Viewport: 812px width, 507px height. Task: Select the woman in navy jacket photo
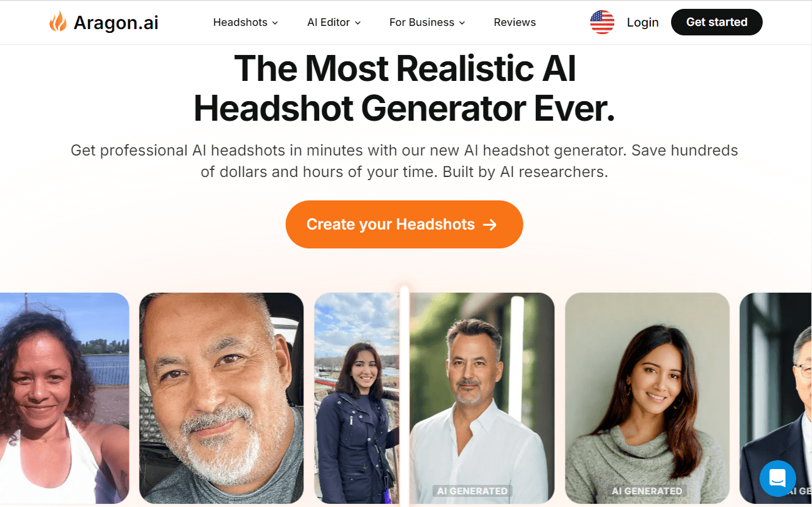[x=357, y=398]
